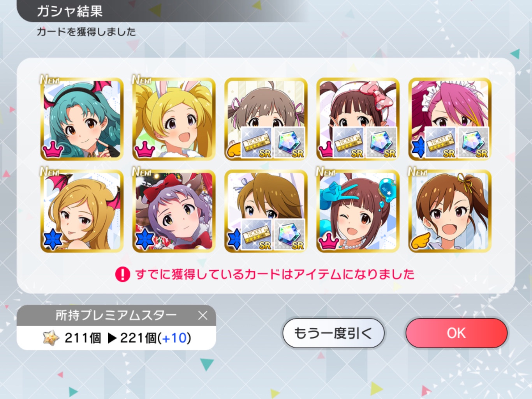Tap the blonde girl with bat wings card
532x399 pixels.
pos(82,211)
